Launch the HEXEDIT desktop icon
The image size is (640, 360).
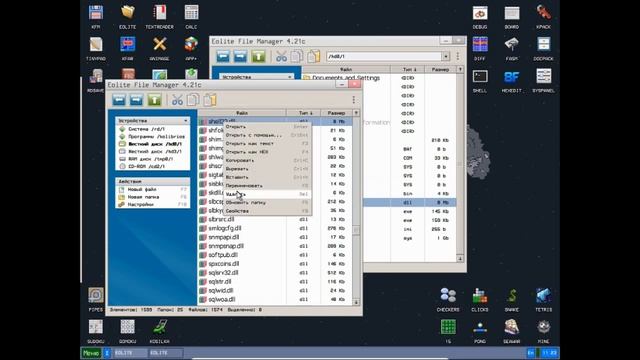click(x=512, y=80)
